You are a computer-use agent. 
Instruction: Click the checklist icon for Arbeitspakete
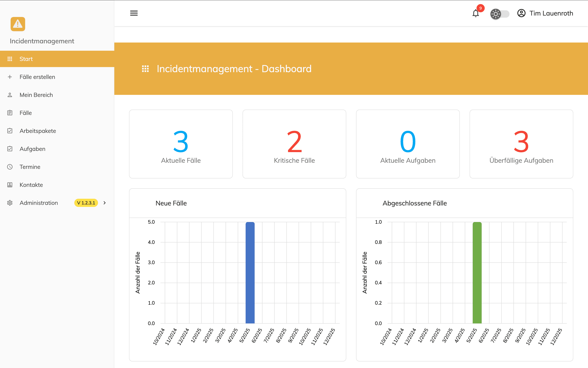pyautogui.click(x=10, y=131)
